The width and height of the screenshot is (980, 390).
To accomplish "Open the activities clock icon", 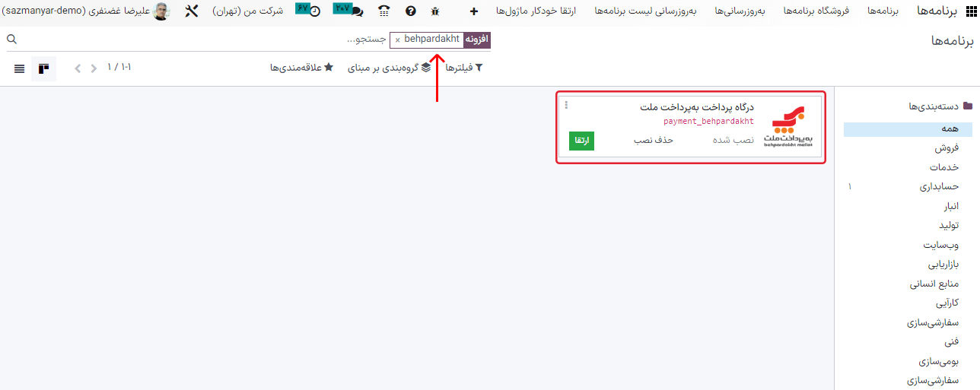I will [314, 11].
